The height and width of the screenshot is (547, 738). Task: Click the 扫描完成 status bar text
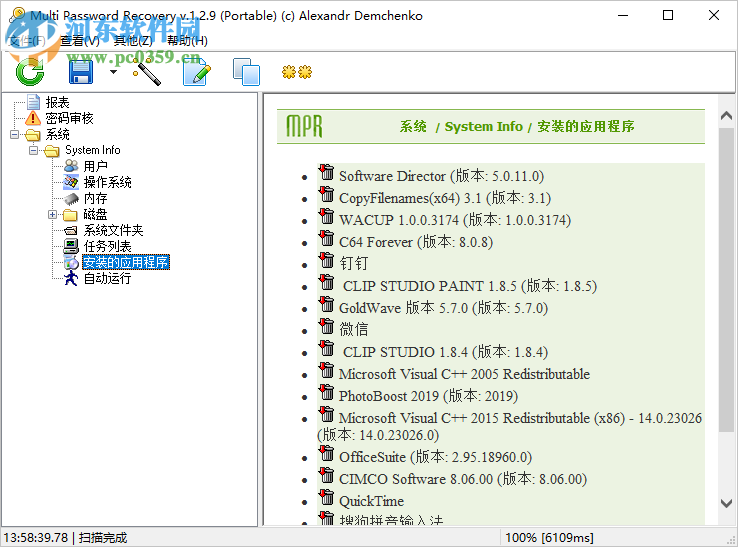click(x=103, y=538)
